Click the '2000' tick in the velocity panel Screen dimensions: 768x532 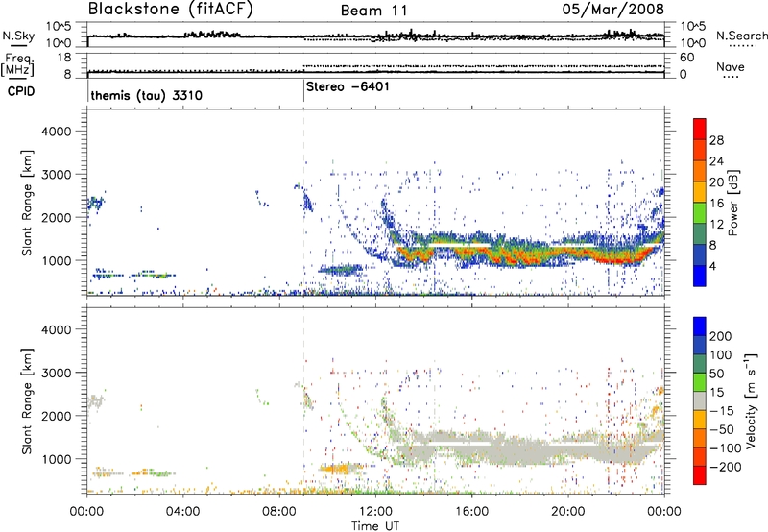point(56,416)
